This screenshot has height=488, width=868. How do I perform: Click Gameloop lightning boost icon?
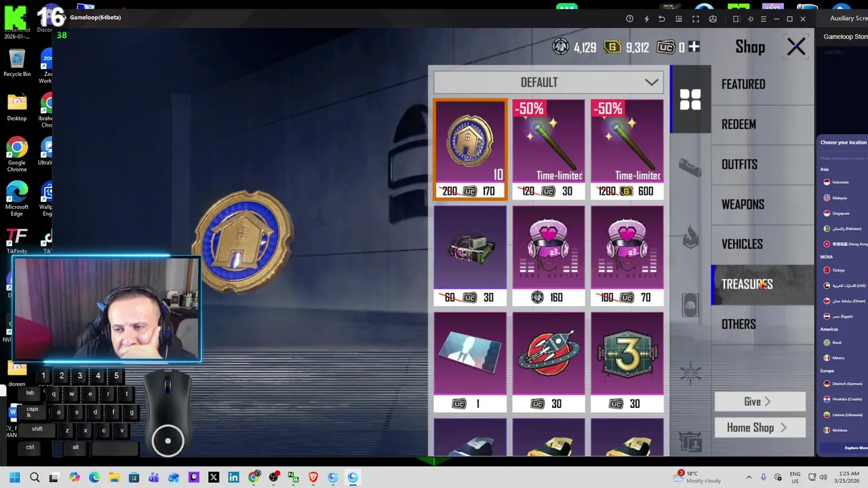tap(646, 19)
